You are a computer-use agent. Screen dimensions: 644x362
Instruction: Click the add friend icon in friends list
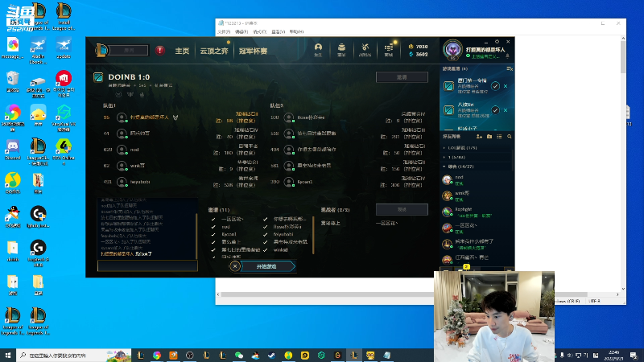tap(479, 136)
